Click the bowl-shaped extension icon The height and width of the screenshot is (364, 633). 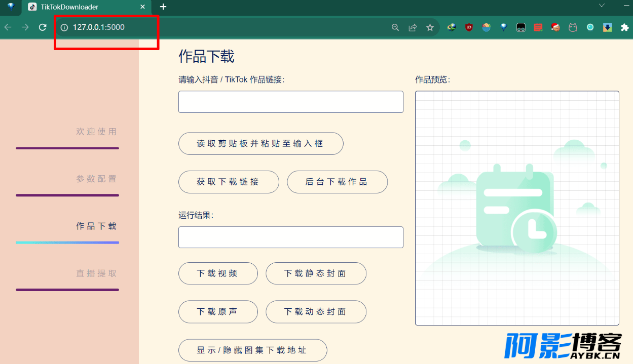pos(487,27)
